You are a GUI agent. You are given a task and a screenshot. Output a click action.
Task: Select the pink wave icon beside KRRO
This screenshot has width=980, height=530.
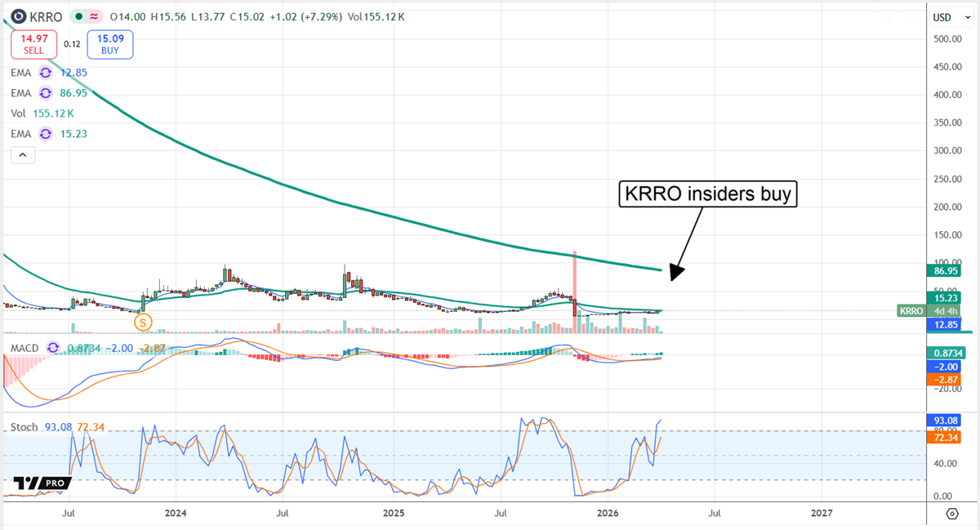(x=94, y=16)
